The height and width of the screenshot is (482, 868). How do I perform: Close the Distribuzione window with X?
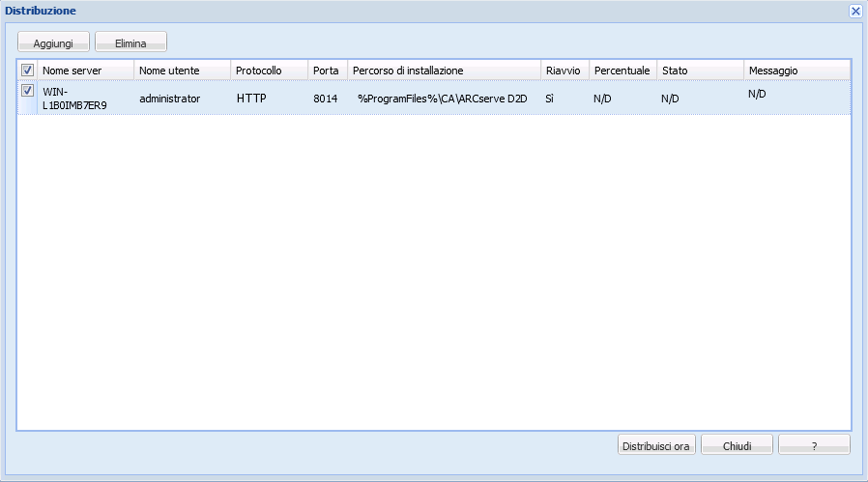(855, 11)
